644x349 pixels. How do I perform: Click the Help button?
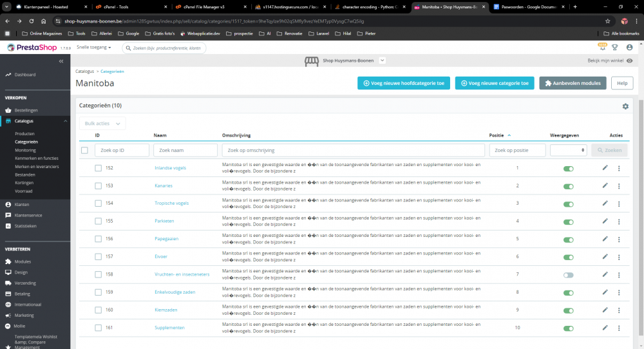click(622, 83)
